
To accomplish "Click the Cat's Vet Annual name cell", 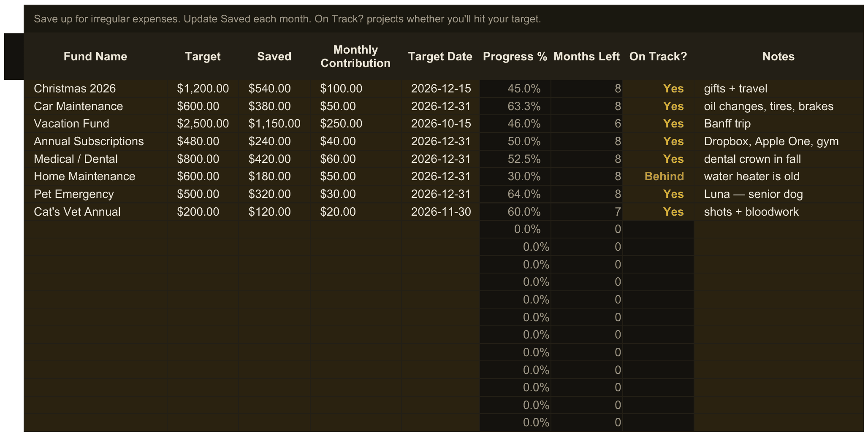I will pos(95,212).
